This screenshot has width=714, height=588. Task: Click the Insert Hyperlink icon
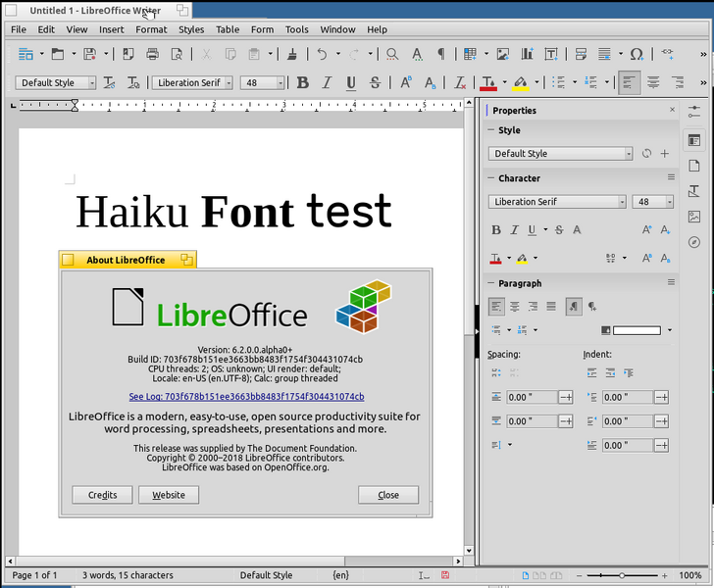point(668,53)
